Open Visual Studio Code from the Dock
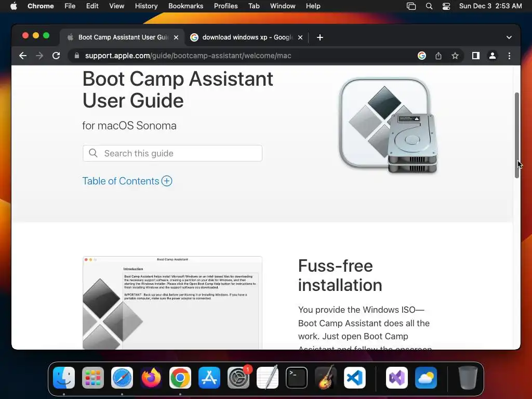This screenshot has height=399, width=532. click(354, 378)
